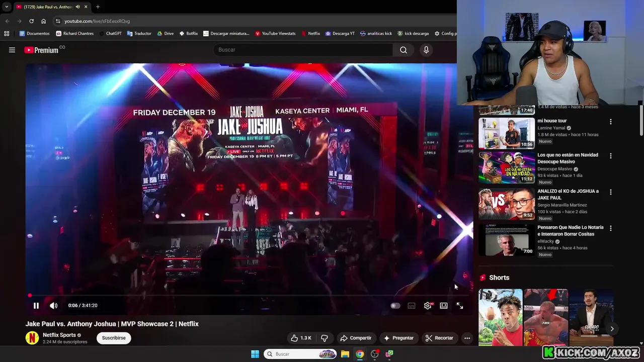The width and height of the screenshot is (644, 362).
Task: Close the Jake Paul YouTube tab
Action: [86, 7]
